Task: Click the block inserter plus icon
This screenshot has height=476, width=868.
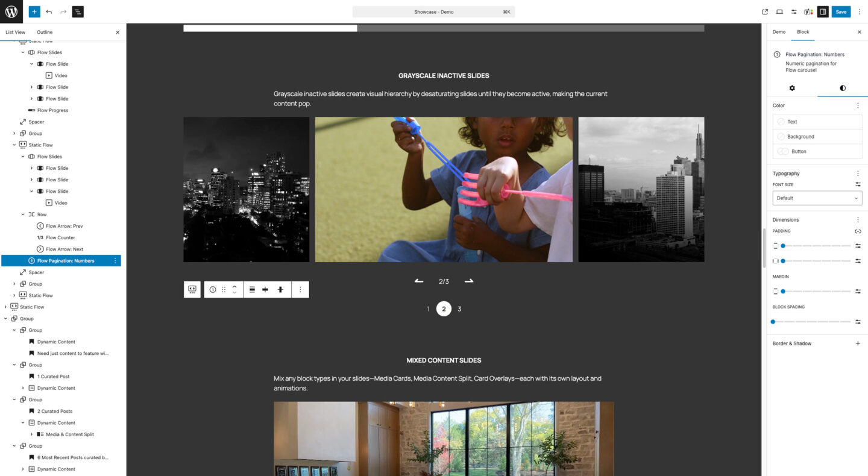Action: click(x=34, y=11)
